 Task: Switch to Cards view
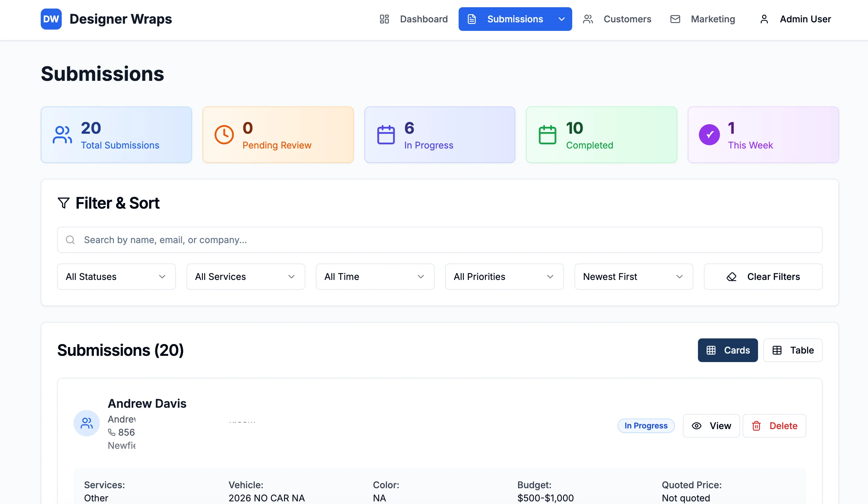727,350
